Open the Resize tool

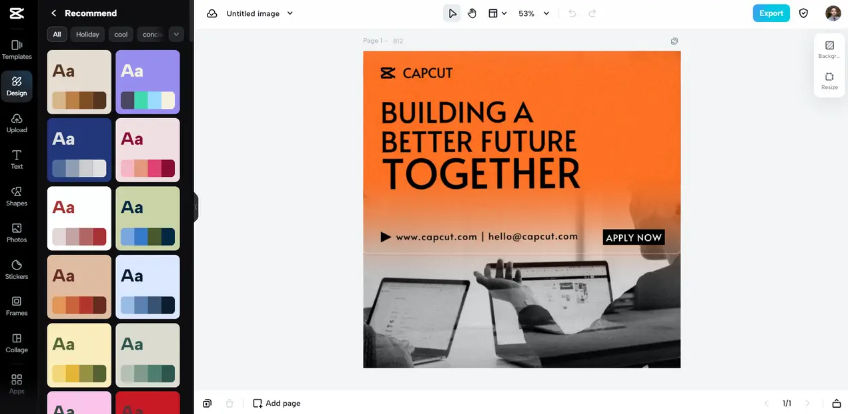(x=829, y=81)
